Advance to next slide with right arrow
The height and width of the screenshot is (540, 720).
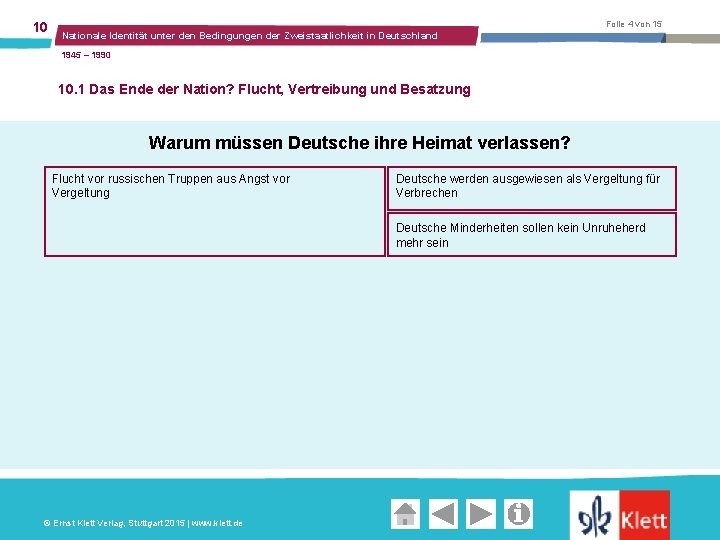pyautogui.click(x=481, y=513)
